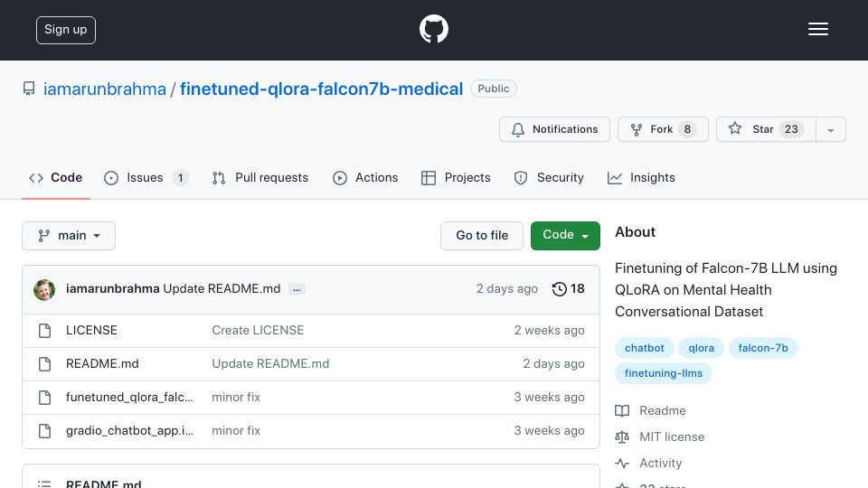Open the main branch dropdown

pyautogui.click(x=69, y=236)
